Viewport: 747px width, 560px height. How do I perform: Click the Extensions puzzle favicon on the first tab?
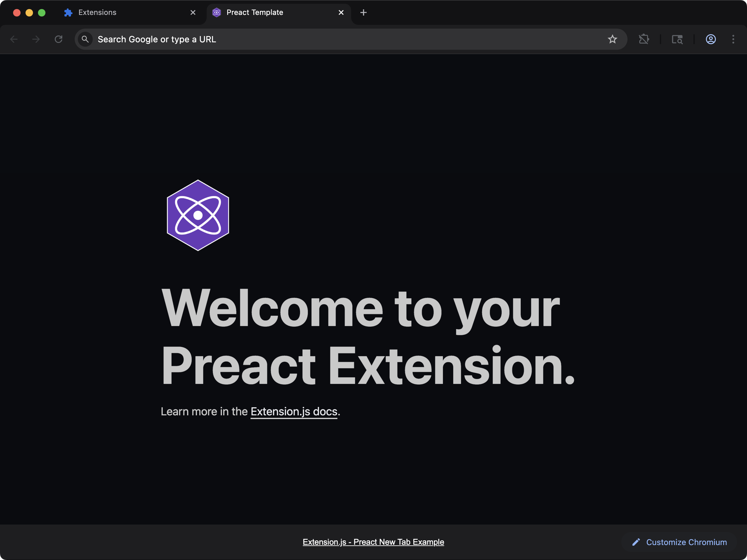pyautogui.click(x=68, y=12)
